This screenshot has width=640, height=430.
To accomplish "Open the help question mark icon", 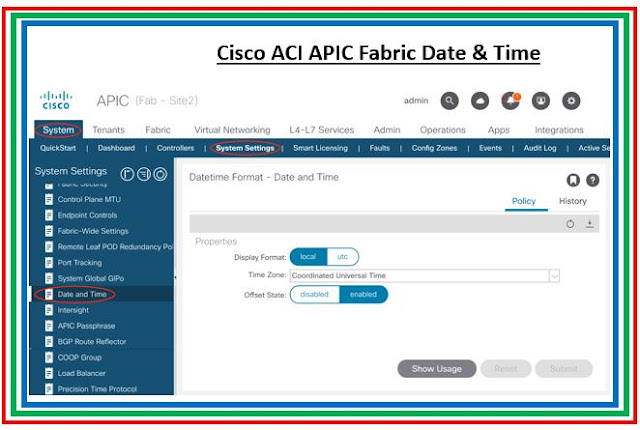I will 592,180.
